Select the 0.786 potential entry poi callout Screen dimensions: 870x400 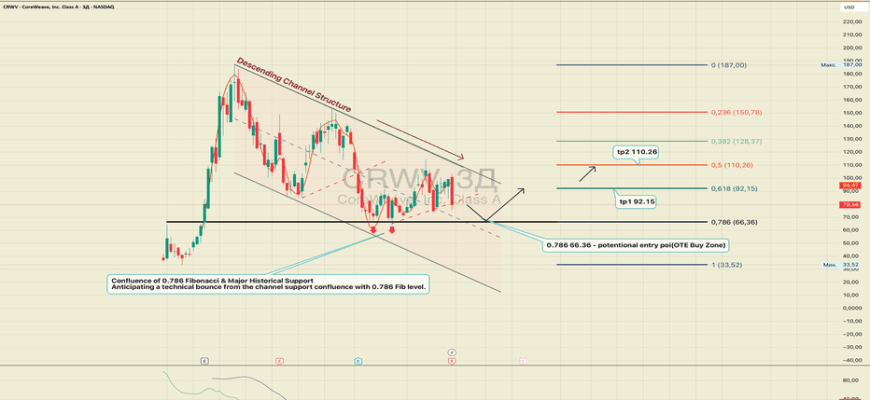click(x=636, y=245)
